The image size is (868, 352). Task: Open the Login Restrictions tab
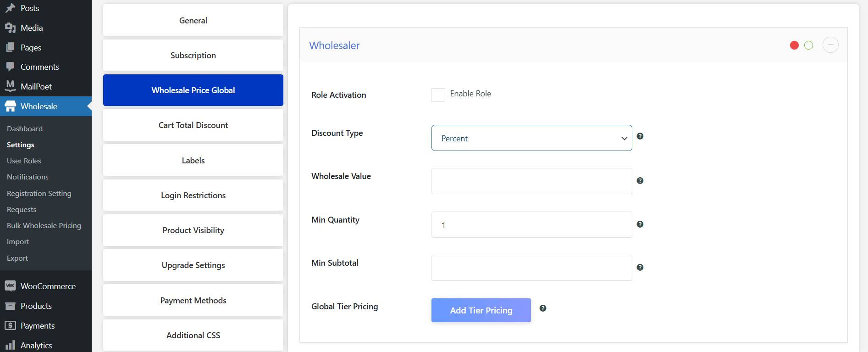point(193,195)
